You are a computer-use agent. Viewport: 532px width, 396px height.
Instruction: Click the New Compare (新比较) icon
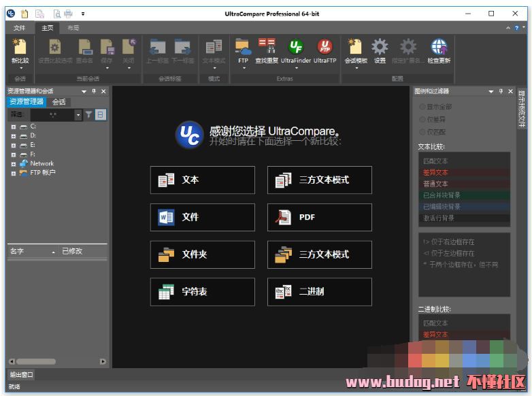pyautogui.click(x=20, y=47)
